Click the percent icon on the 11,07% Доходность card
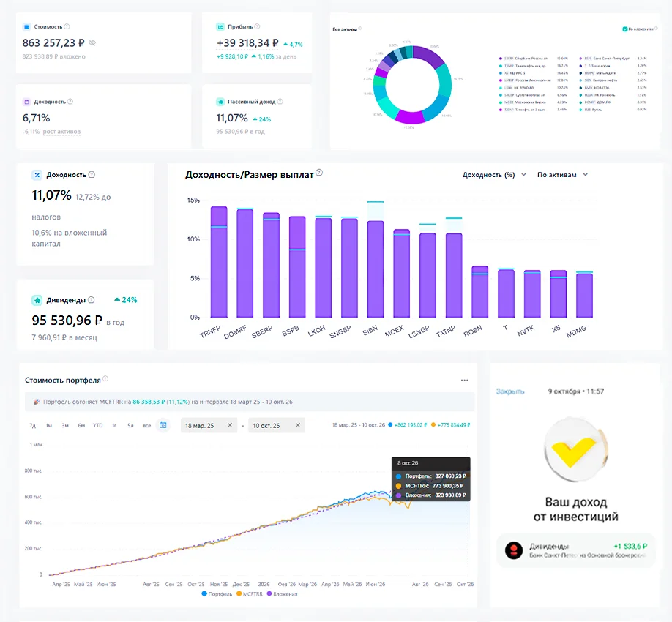 [37, 175]
